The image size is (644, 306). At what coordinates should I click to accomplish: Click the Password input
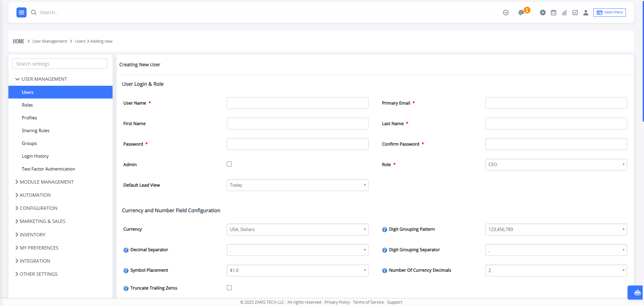pyautogui.click(x=297, y=144)
